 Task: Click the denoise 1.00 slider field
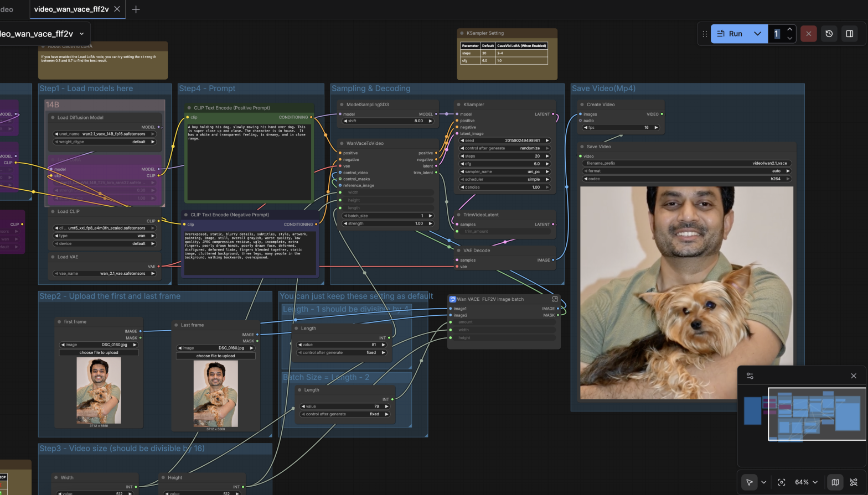505,187
